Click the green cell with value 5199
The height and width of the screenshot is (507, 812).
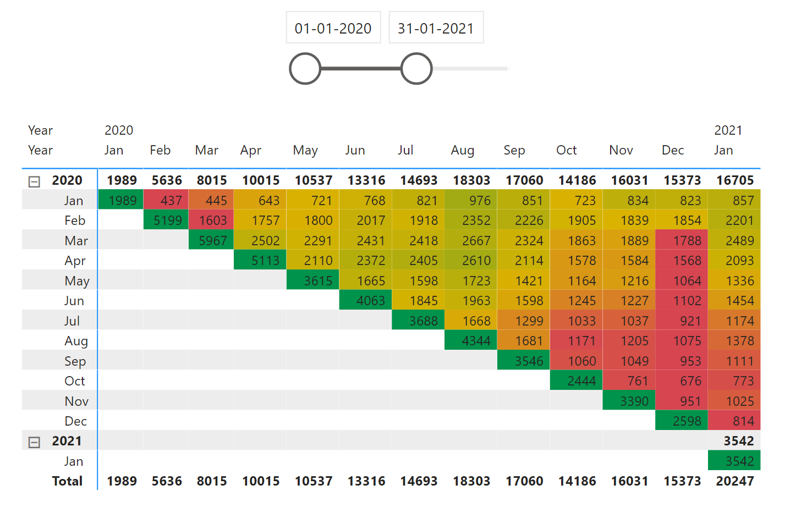click(166, 221)
